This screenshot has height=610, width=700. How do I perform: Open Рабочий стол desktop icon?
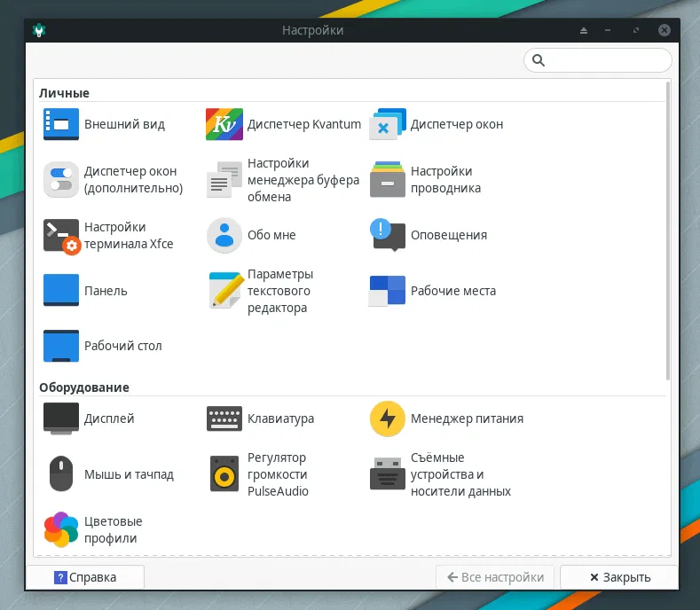coord(61,346)
